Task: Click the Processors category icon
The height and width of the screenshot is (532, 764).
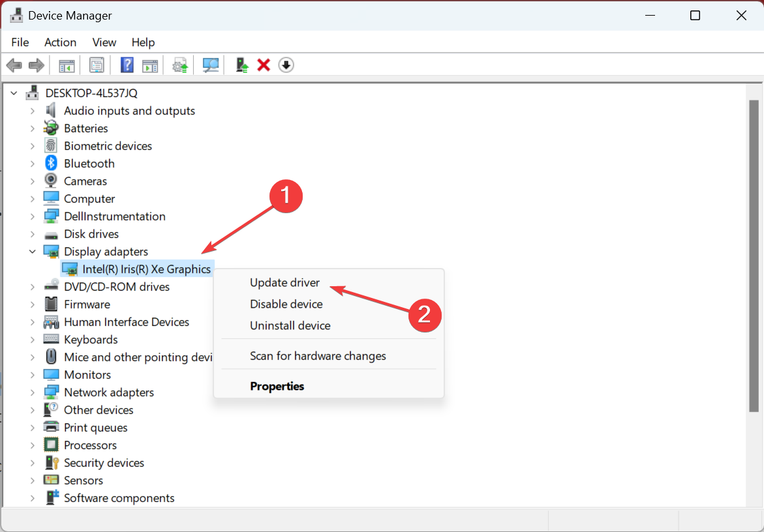Action: [x=51, y=445]
